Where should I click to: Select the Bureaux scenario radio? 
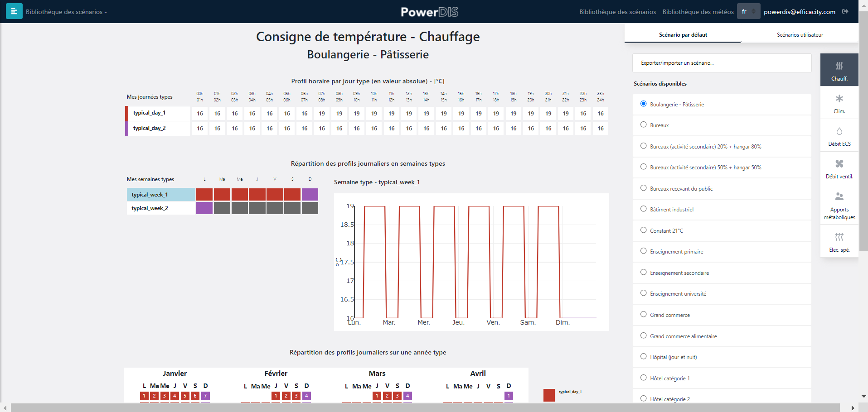pyautogui.click(x=643, y=125)
